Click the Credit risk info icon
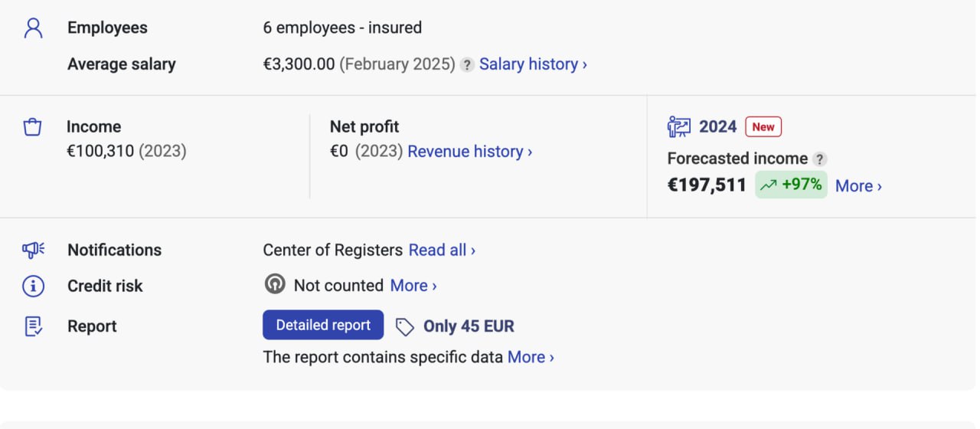The image size is (980, 429). coord(33,286)
